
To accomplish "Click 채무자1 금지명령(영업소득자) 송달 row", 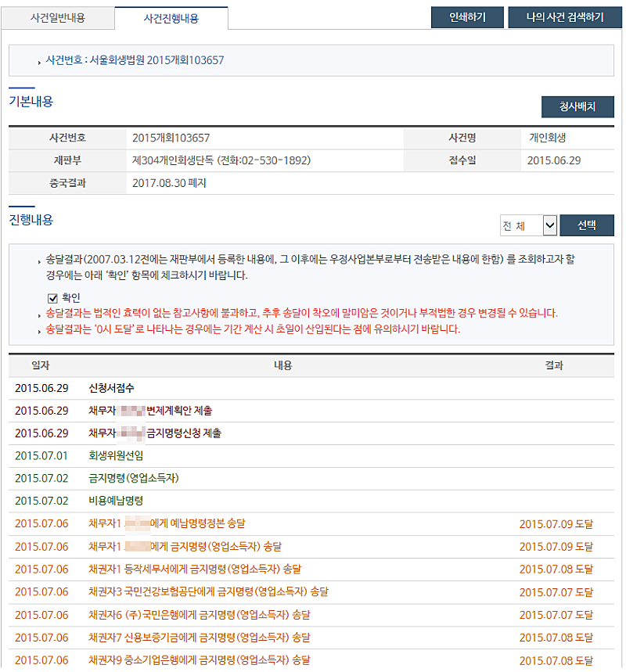I will pyautogui.click(x=311, y=547).
